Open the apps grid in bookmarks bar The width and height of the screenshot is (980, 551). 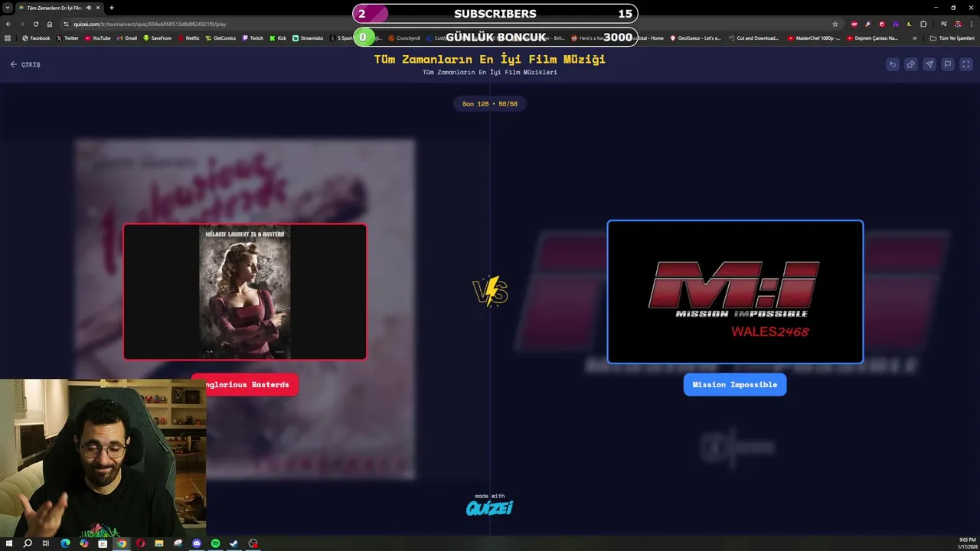click(8, 37)
